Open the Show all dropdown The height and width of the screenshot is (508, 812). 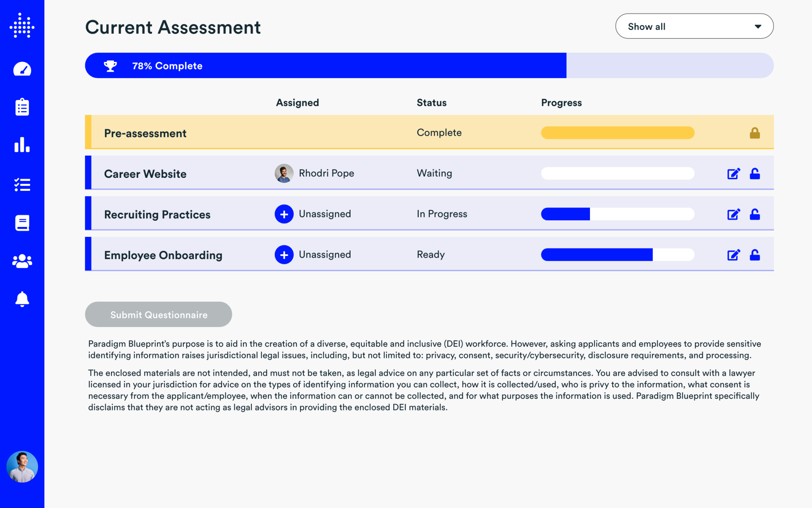tap(694, 26)
